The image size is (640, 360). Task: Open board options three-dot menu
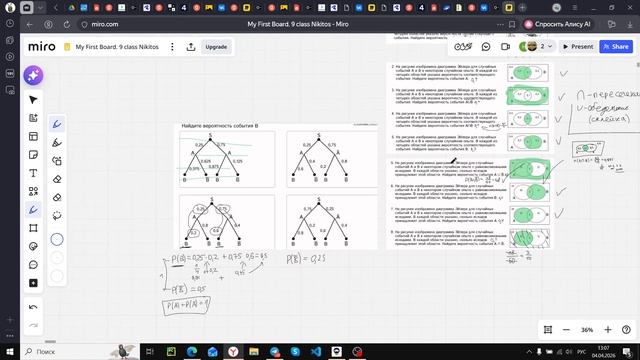(x=172, y=47)
